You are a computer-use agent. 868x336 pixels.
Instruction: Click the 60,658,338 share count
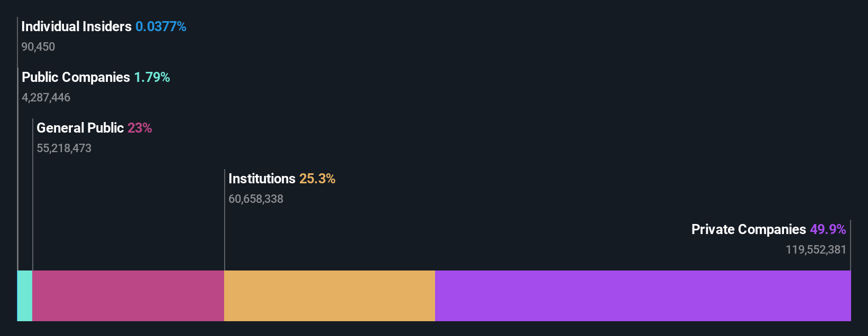[x=256, y=199]
